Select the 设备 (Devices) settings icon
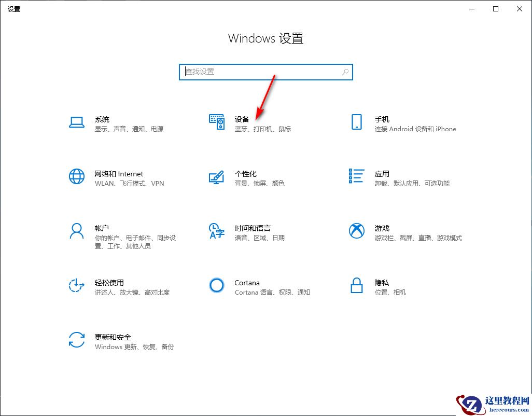 (x=216, y=122)
